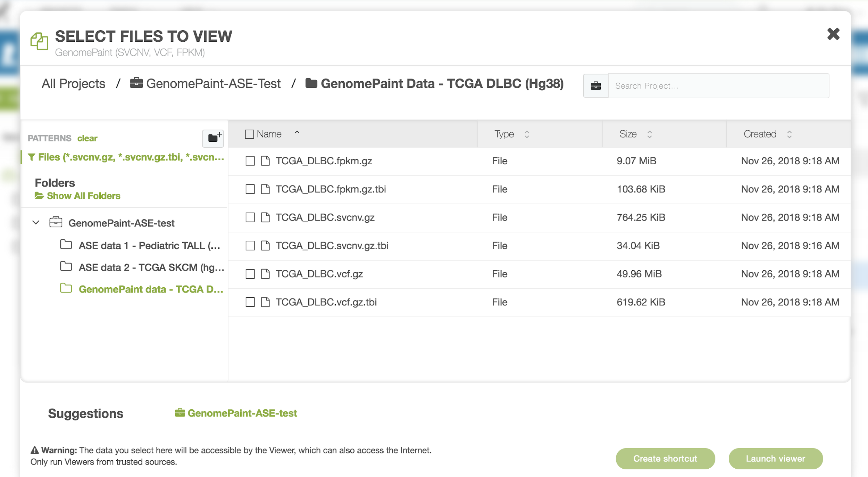Click the filter funnel icon in Patterns
Viewport: 868px width, 477px height.
pos(32,157)
